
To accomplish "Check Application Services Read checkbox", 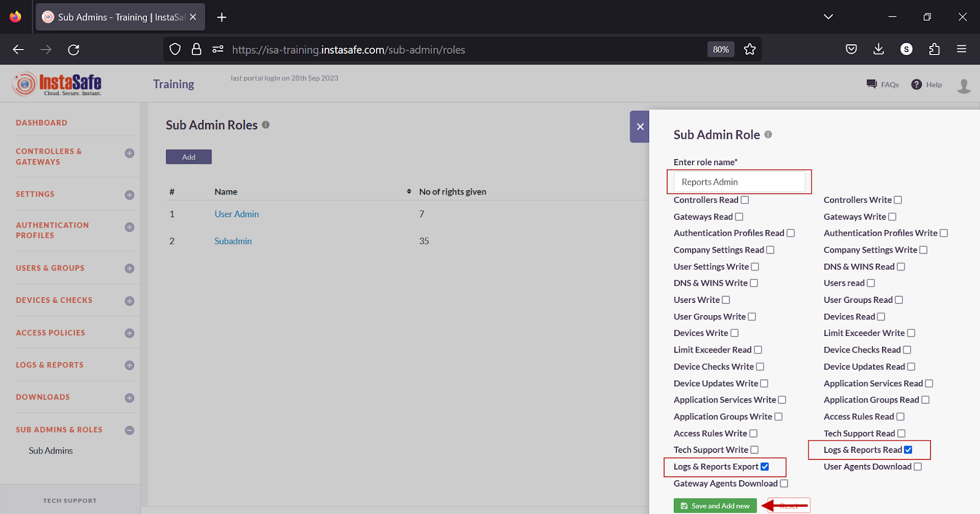I will [x=929, y=384].
